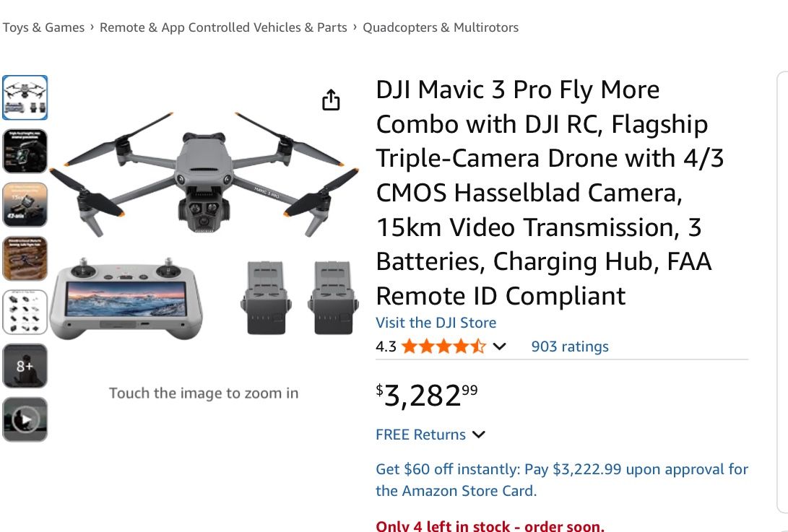Open the 8+ extra images thumbnail

tap(25, 365)
